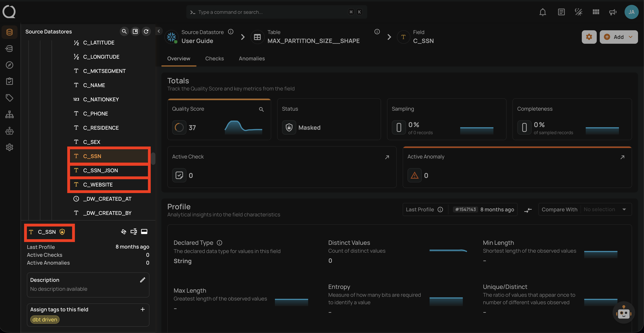Screen dimensions: 644x333
Task: Open the announcements megaphone icon
Action: [x=612, y=12]
